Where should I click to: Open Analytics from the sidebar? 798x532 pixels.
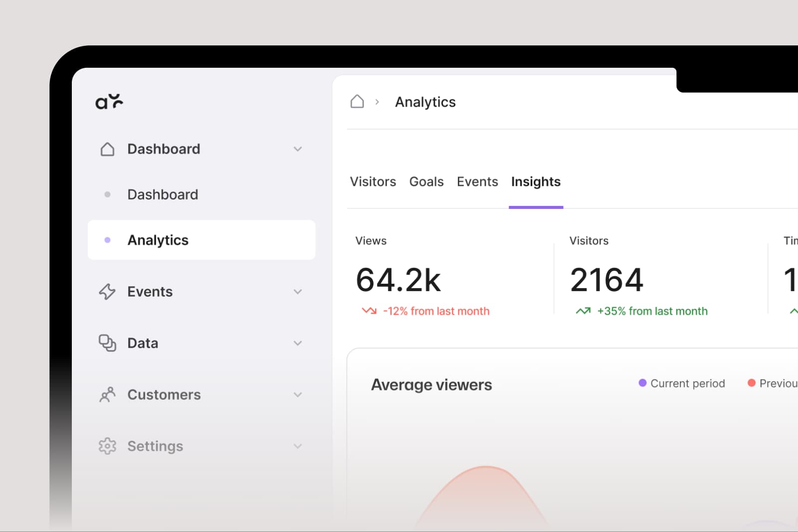tap(158, 240)
